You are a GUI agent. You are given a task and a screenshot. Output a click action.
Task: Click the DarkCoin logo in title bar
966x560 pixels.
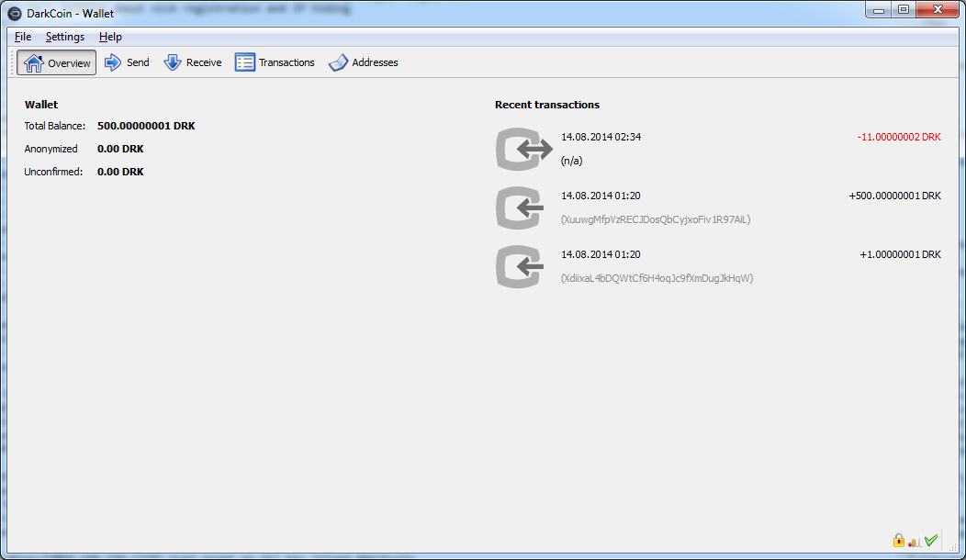[x=14, y=13]
